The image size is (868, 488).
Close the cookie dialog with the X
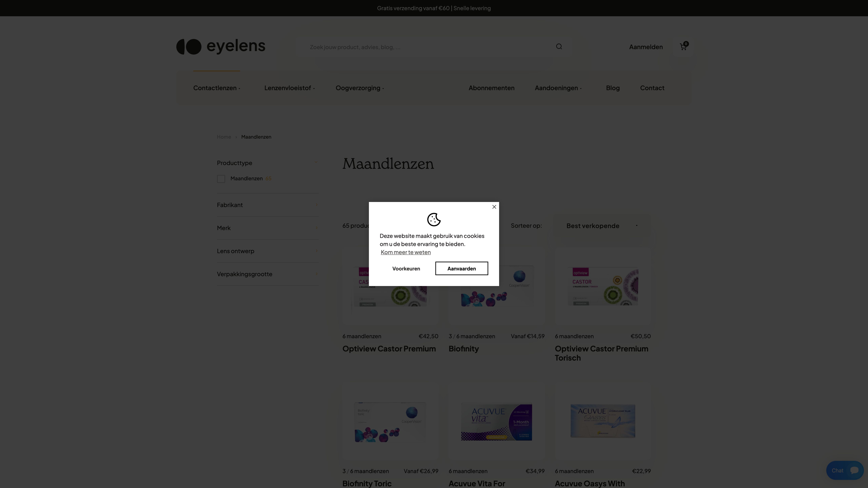(494, 207)
